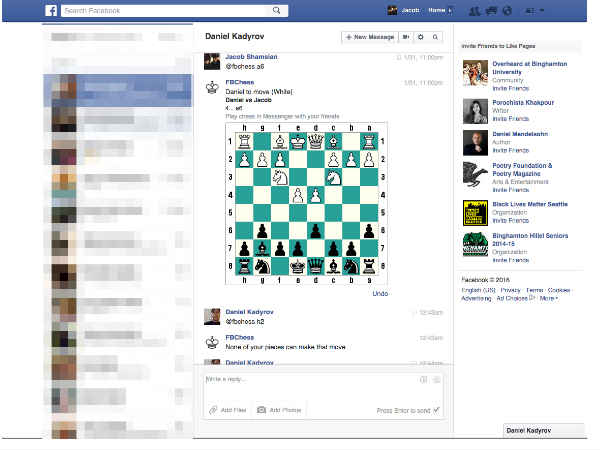Image resolution: width=600 pixels, height=450 pixels.
Task: Go to Home in the top bar
Action: pos(437,10)
